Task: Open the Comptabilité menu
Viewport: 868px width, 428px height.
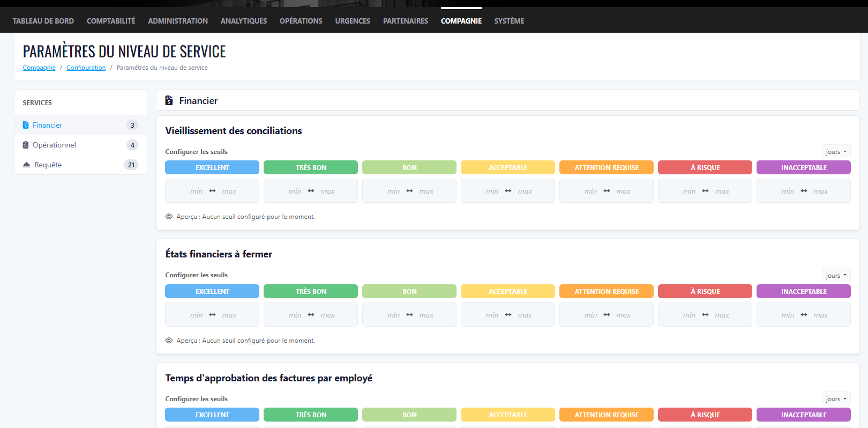Action: pyautogui.click(x=111, y=21)
